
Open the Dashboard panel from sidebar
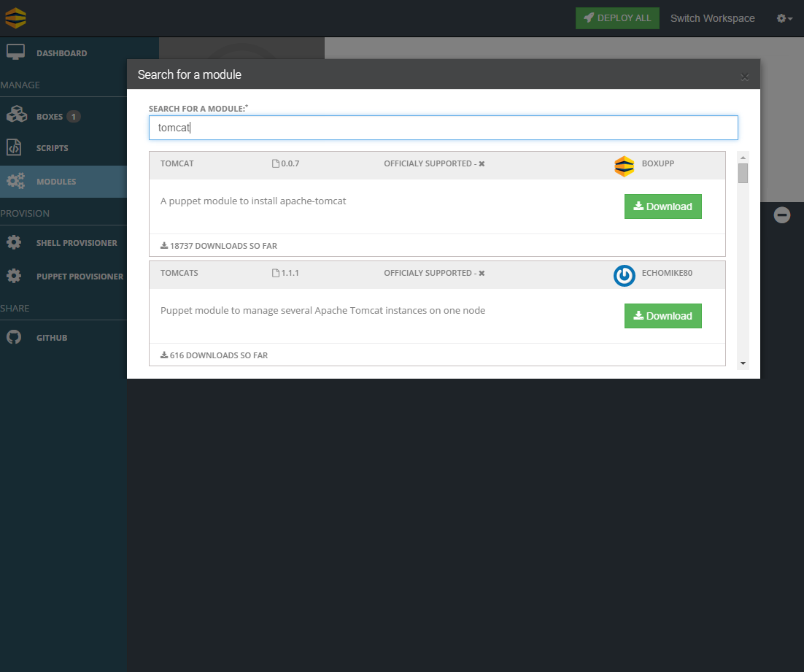coord(62,53)
